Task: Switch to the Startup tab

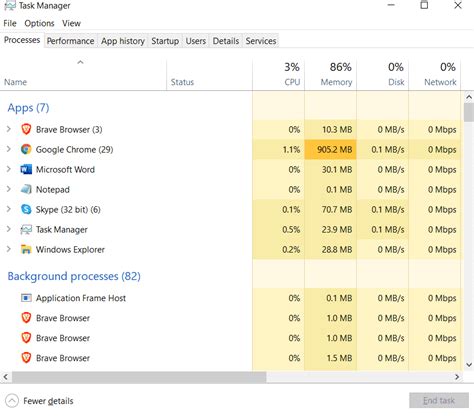Action: [x=165, y=41]
